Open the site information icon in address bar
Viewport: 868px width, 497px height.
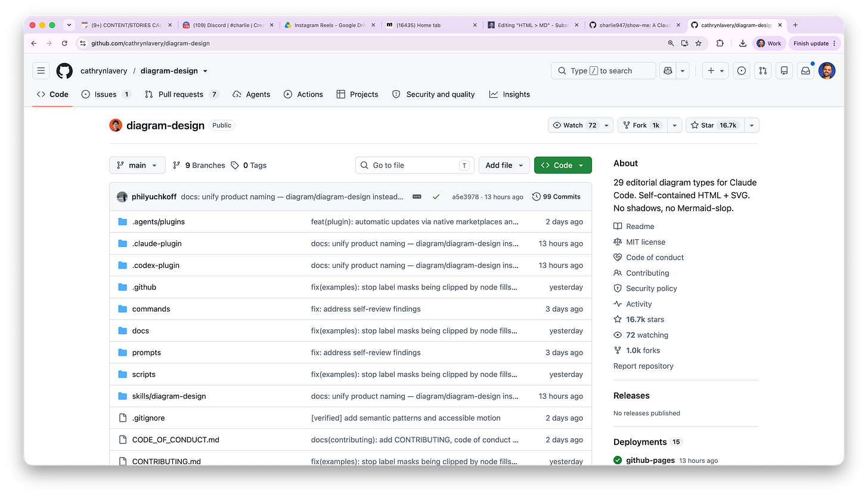click(83, 43)
